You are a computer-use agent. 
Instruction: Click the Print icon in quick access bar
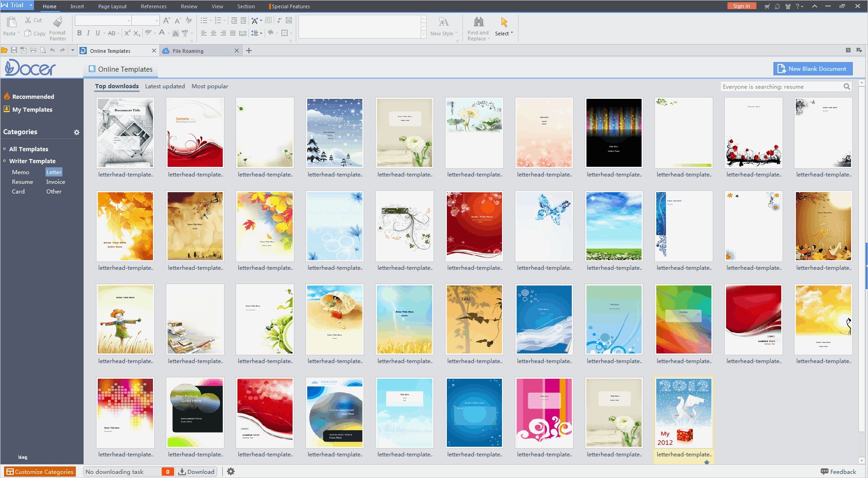(x=33, y=51)
